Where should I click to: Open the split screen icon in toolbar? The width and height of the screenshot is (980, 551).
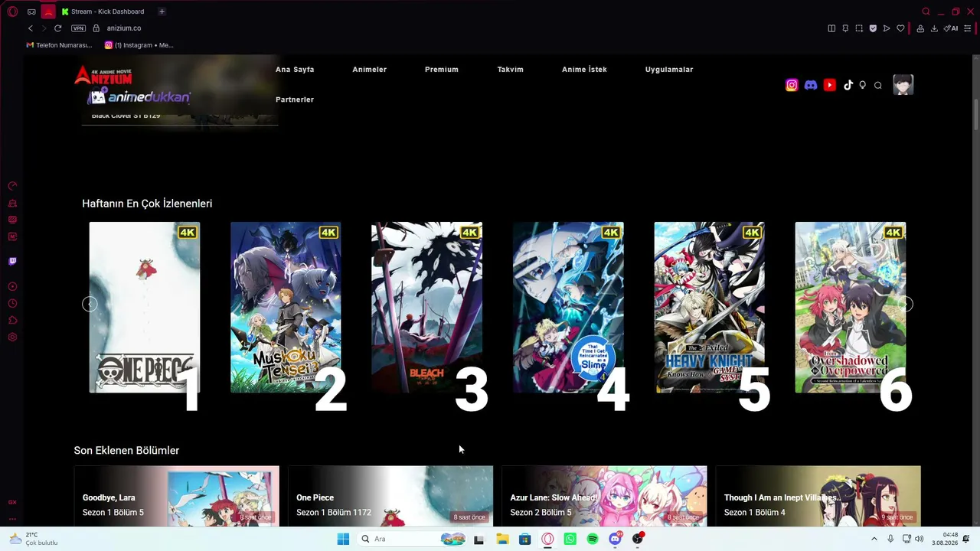tap(831, 28)
